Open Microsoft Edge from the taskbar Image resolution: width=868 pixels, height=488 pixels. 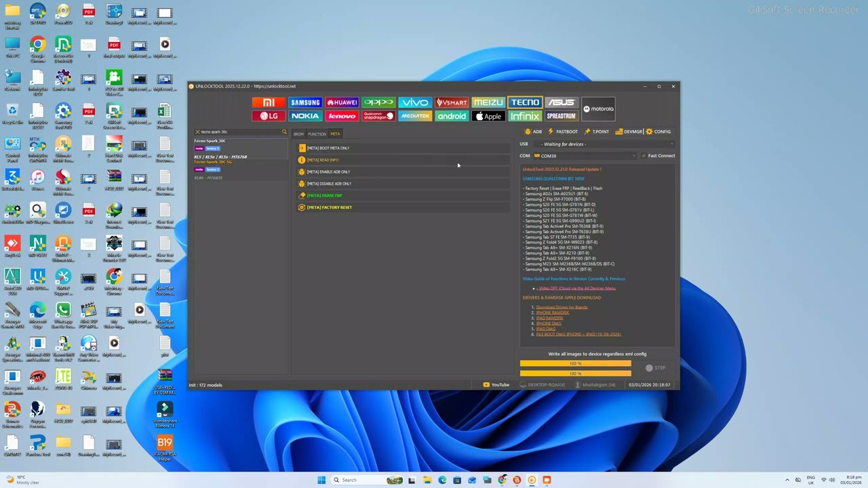(x=442, y=480)
